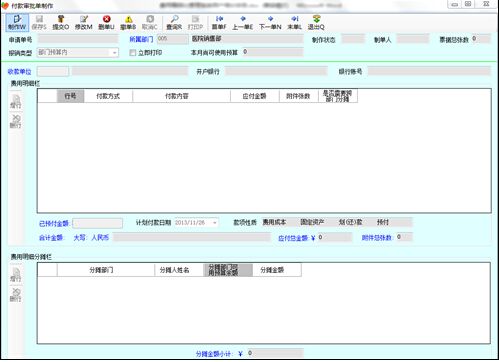Click the 分摊部门 column header

(x=106, y=270)
